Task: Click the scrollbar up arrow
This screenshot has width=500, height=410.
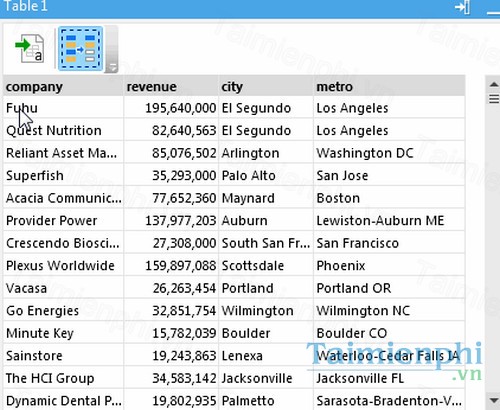Action: click(494, 84)
